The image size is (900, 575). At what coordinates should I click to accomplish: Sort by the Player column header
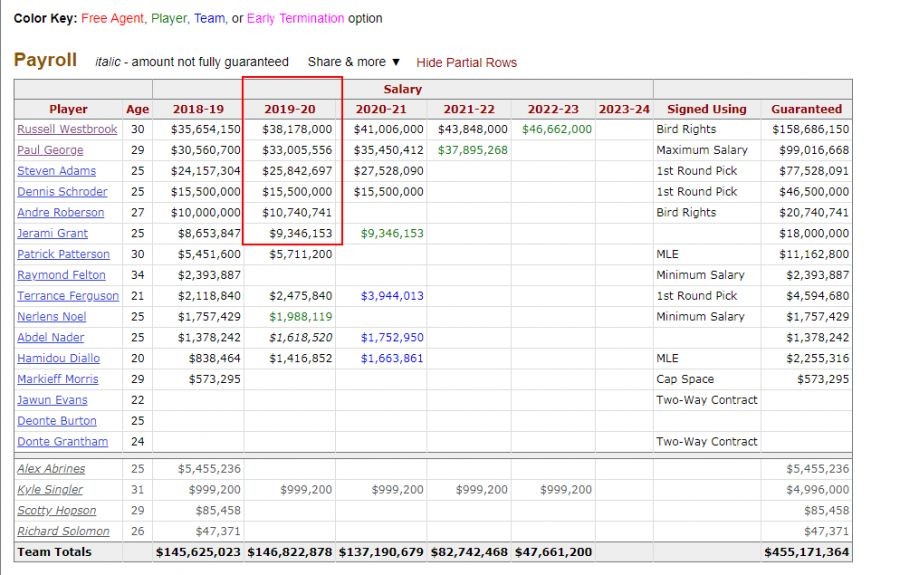pyautogui.click(x=68, y=109)
